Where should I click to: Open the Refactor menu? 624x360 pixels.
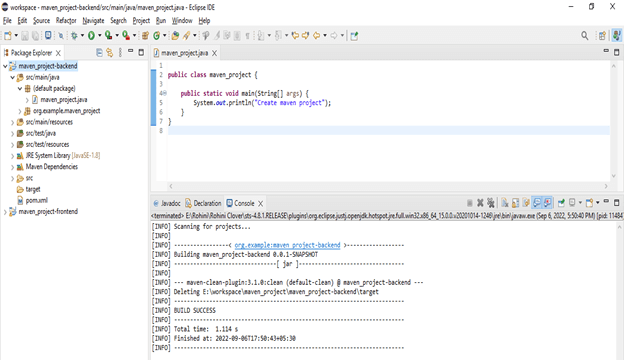coord(66,20)
